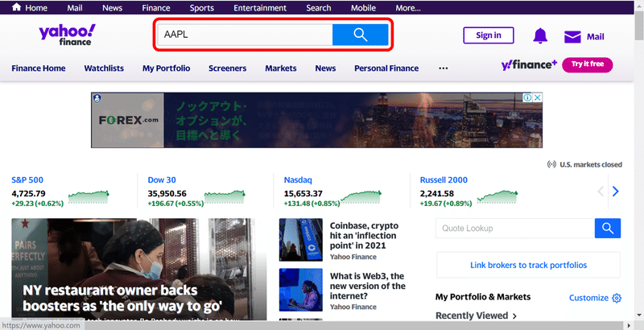The height and width of the screenshot is (330, 644).
Task: Open Mobile in the top bar
Action: coord(363,8)
